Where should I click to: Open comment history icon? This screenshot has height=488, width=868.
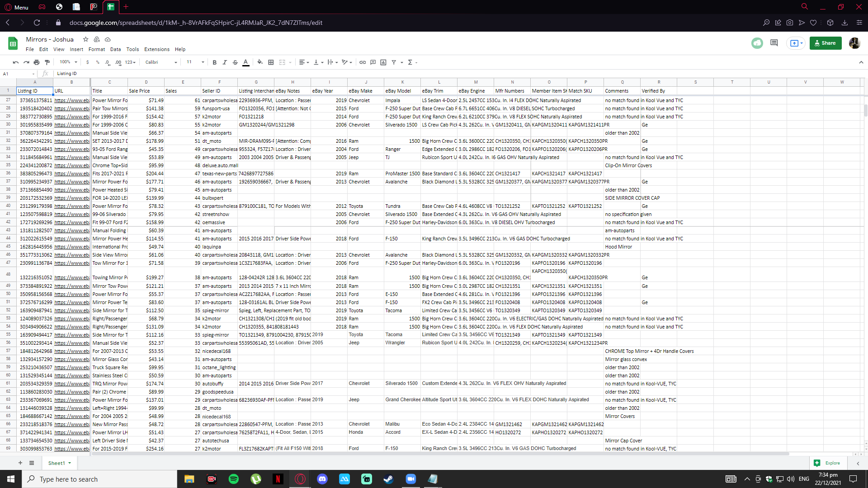click(774, 43)
